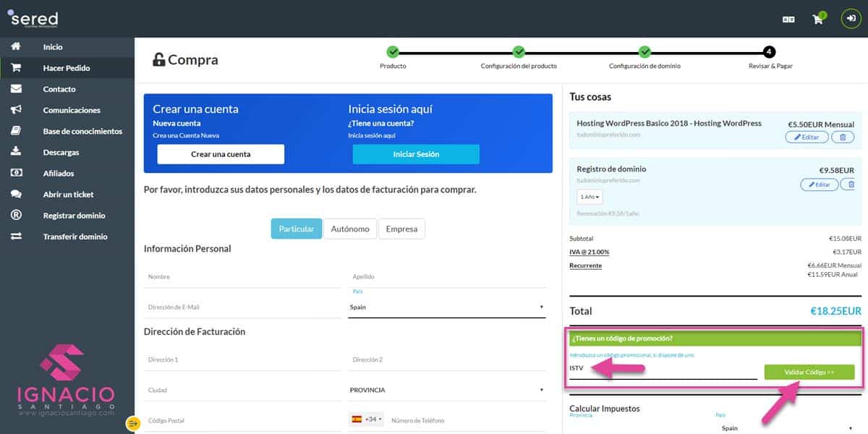Click the Iniciar Sesión button

point(416,154)
